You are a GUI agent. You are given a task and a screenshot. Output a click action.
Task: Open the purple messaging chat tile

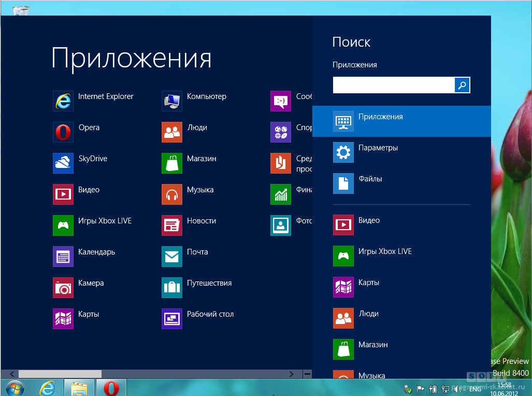pyautogui.click(x=281, y=101)
